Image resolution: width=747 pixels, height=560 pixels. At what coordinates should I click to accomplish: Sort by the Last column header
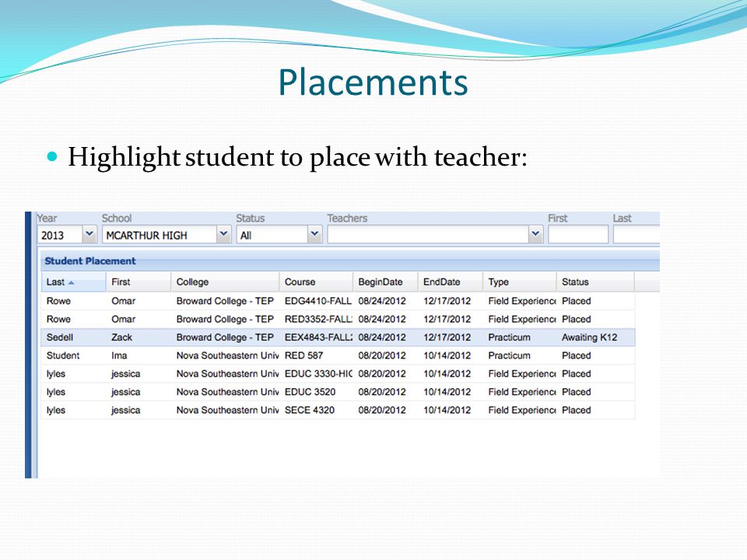(x=73, y=282)
